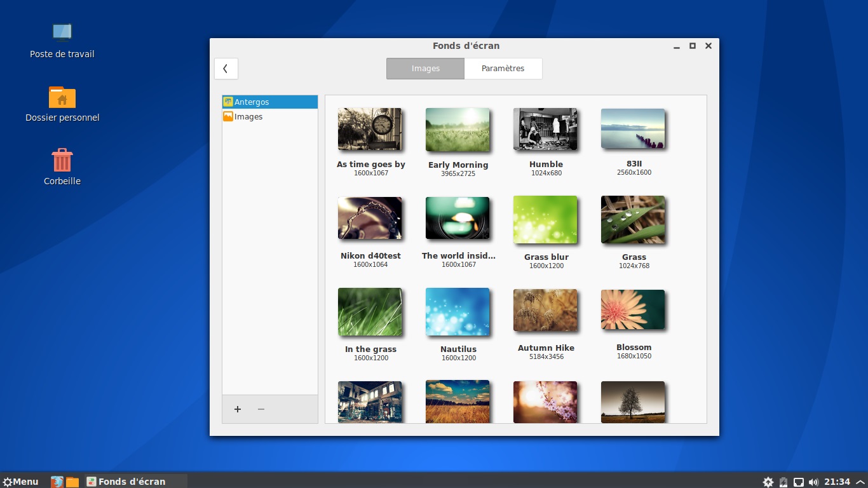Click the "As time goes by" label text
This screenshot has height=488, width=868.
click(x=371, y=165)
